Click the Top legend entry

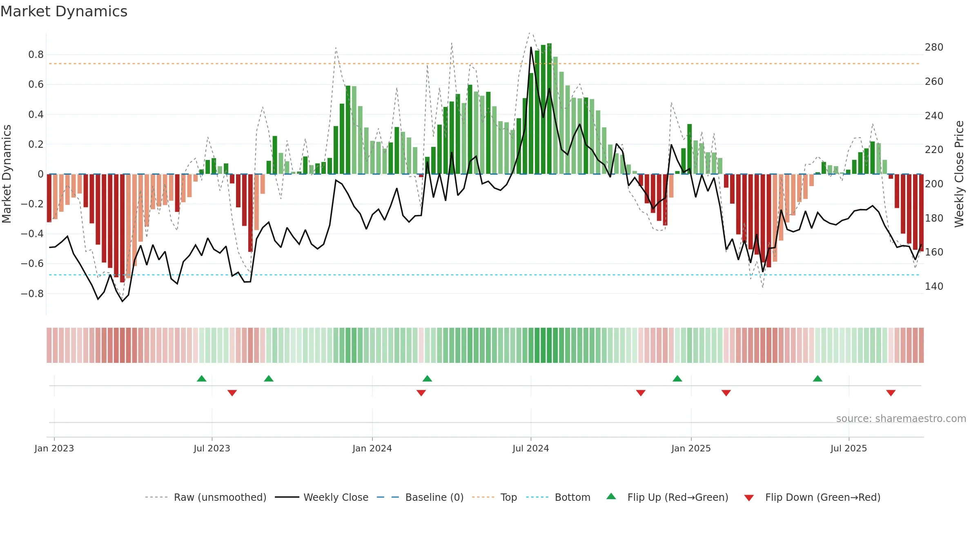[494, 497]
